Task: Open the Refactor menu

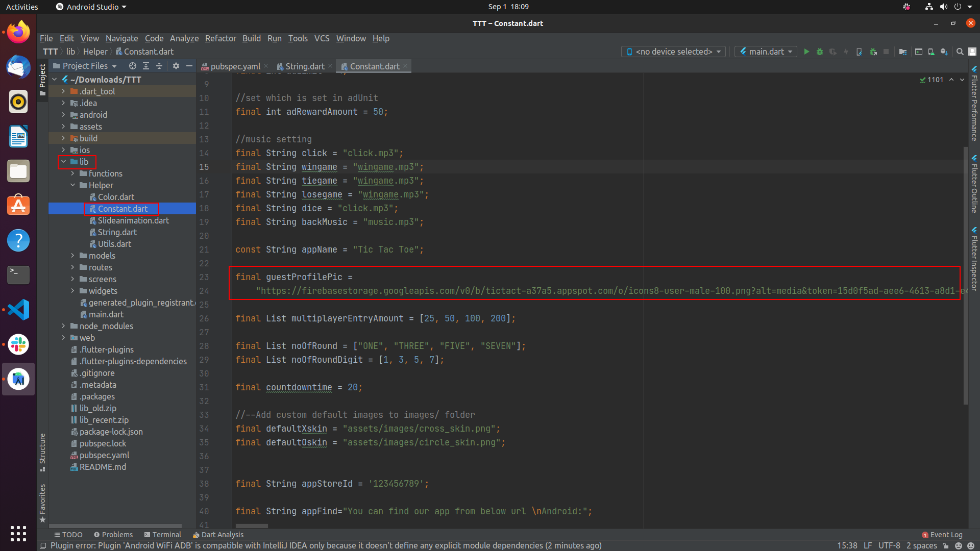Action: tap(220, 38)
